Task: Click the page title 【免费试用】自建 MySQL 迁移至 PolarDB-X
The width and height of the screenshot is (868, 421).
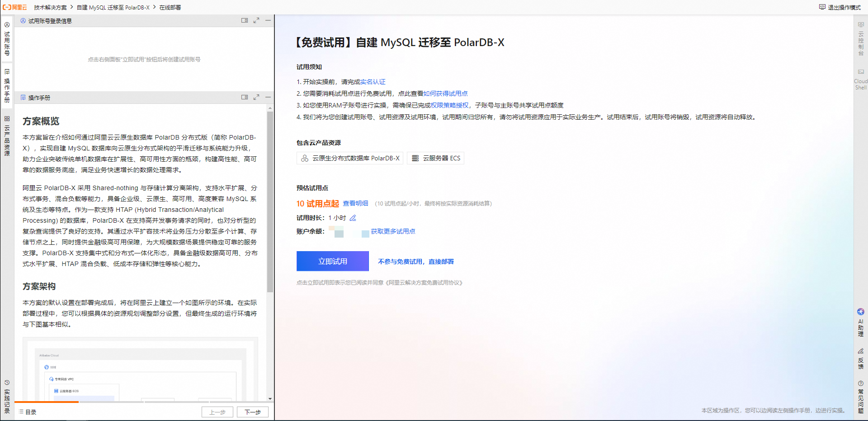Action: click(x=400, y=42)
